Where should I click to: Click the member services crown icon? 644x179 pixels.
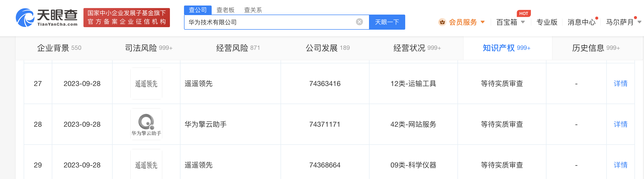click(442, 22)
